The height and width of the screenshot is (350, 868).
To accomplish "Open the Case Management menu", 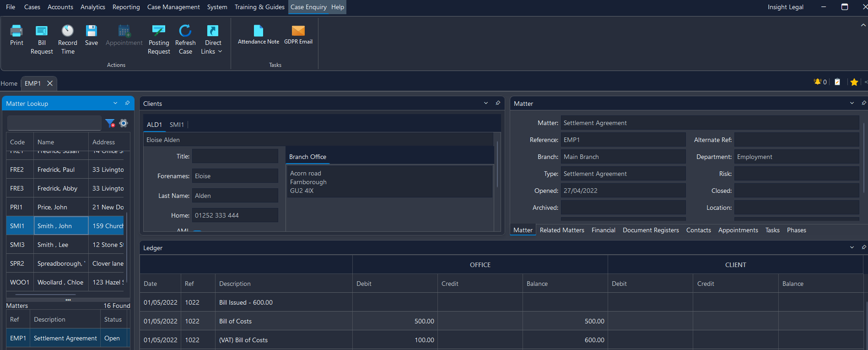I will (173, 7).
